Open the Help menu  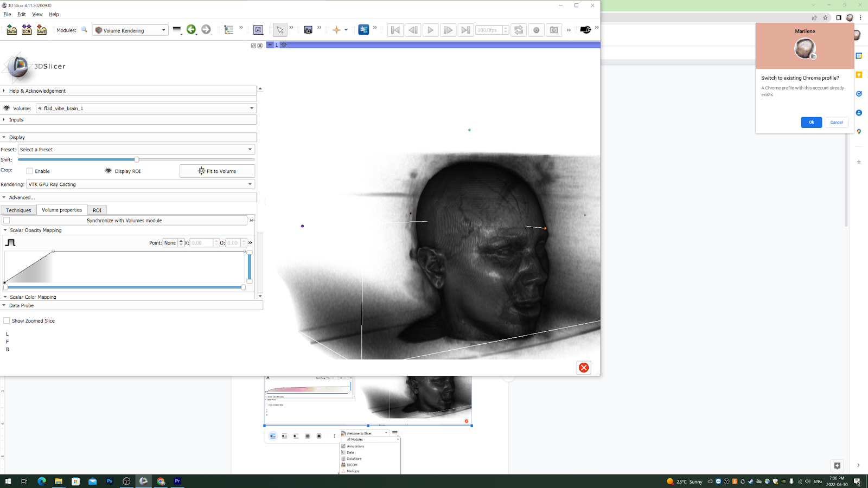coord(54,14)
